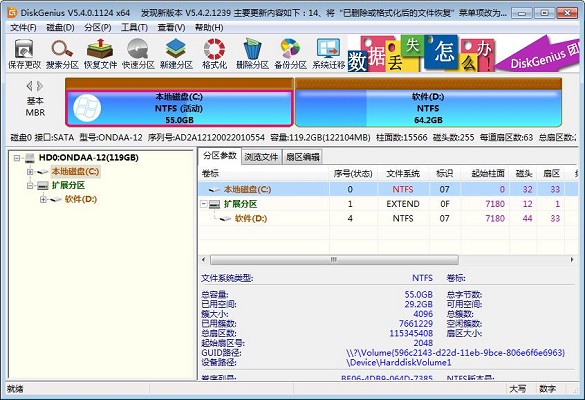Click the 卷标 column header
The height and width of the screenshot is (400, 585).
(x=263, y=174)
